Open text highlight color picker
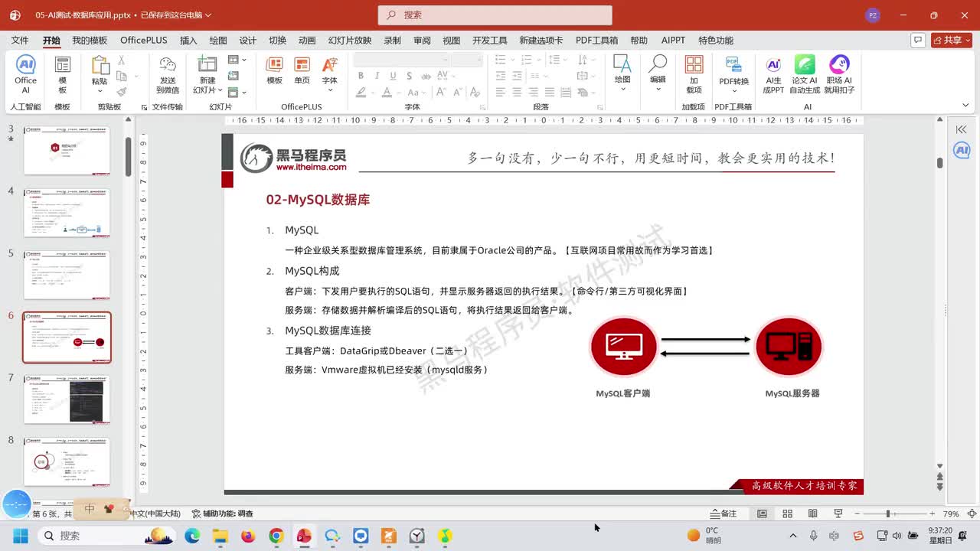 pyautogui.click(x=361, y=92)
